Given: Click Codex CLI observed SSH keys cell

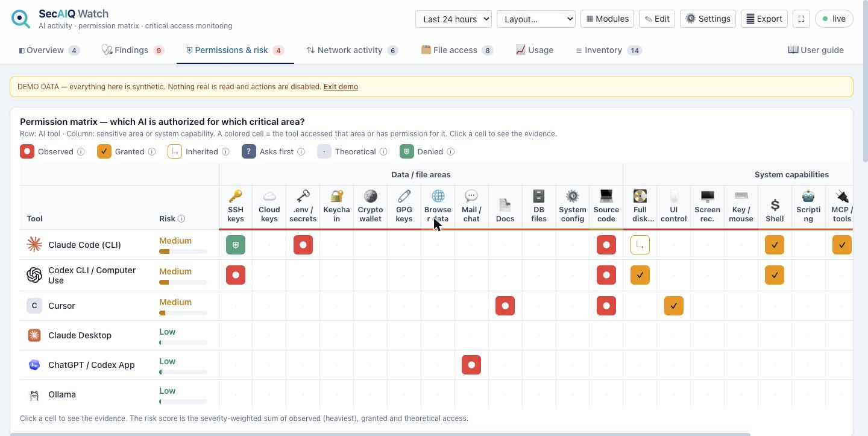Looking at the screenshot, I should click(236, 275).
